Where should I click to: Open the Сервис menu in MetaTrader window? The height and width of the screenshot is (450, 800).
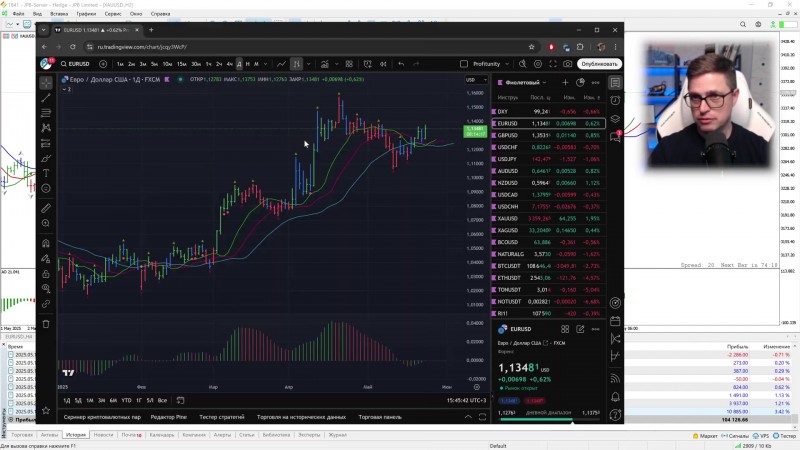[x=113, y=14]
